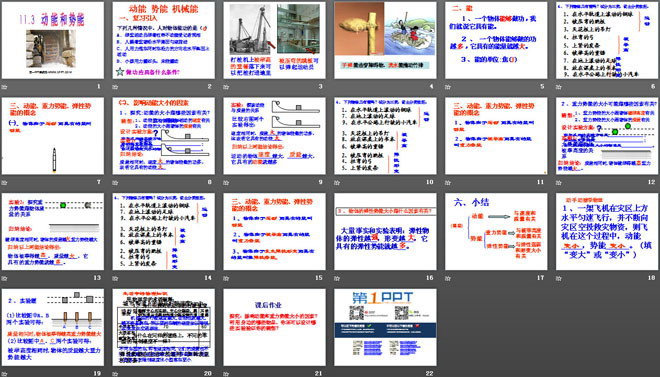The height and width of the screenshot is (377, 660).
Task: Select slide 20 containing the data table
Action: tap(163, 327)
